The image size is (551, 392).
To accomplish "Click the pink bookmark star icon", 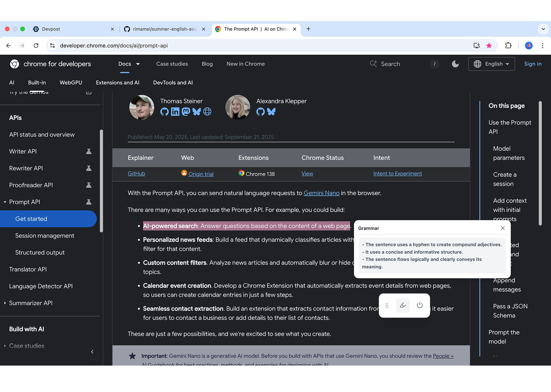I will point(489,46).
